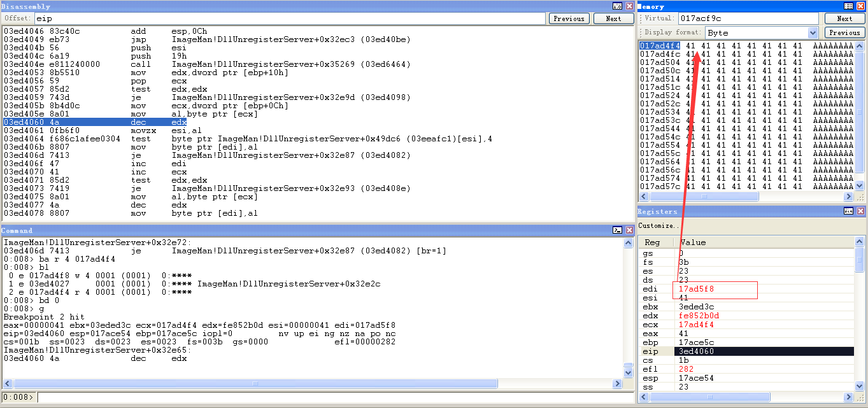Click the Disassembly Offset field containing eip
The width and height of the screenshot is (868, 408).
290,19
